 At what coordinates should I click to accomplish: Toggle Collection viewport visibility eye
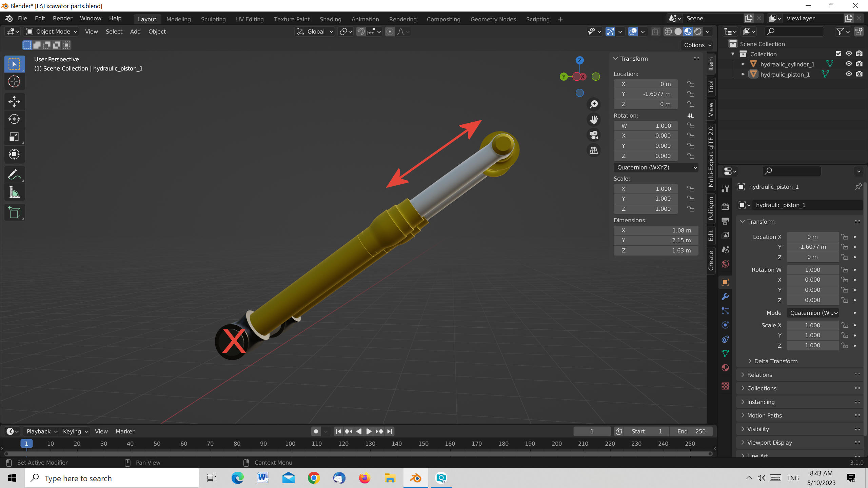tap(849, 54)
